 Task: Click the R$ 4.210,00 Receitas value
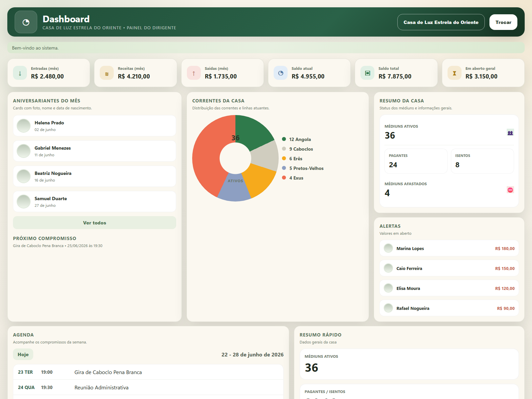[x=134, y=76]
